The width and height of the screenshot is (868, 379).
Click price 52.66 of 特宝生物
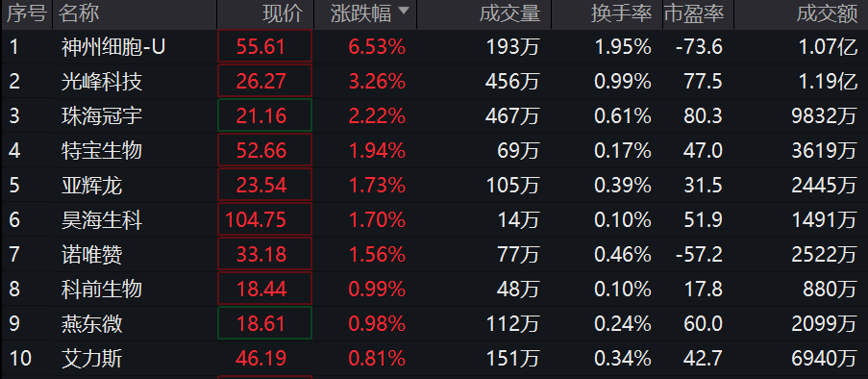(261, 150)
